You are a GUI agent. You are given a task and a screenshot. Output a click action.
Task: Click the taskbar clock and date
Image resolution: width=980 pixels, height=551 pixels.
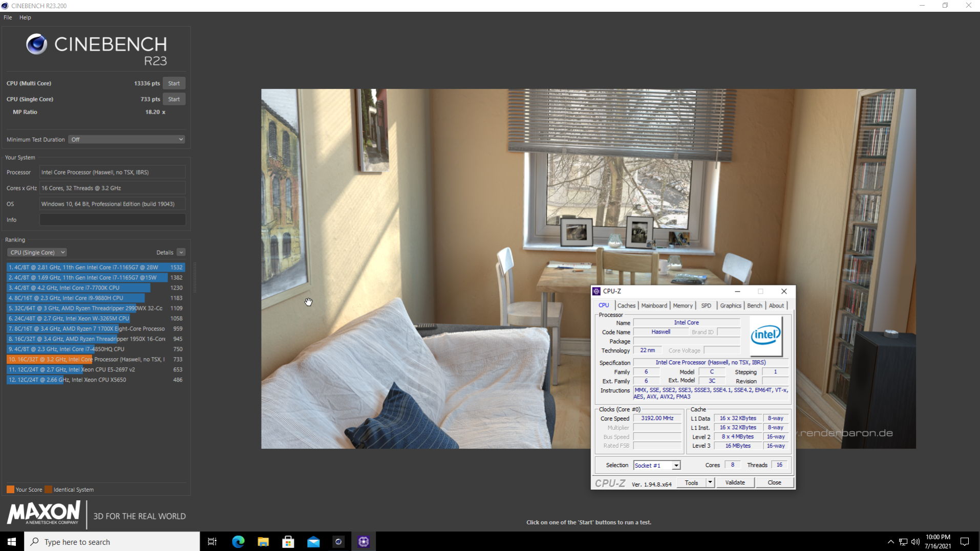pos(938,542)
